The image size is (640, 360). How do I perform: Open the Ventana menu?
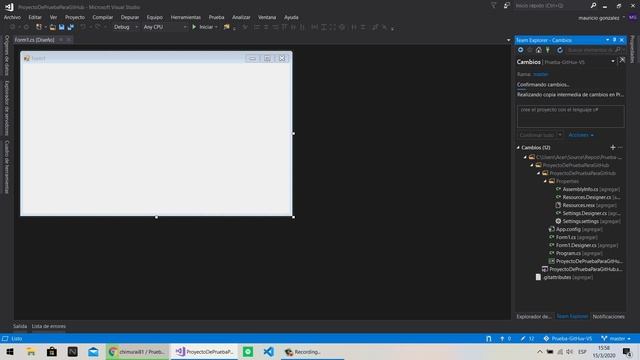[267, 17]
